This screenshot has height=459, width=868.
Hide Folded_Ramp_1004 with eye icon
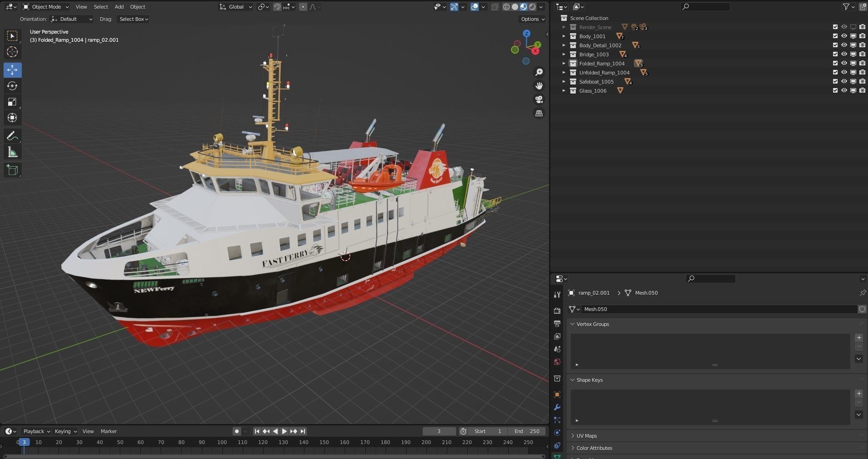[844, 64]
